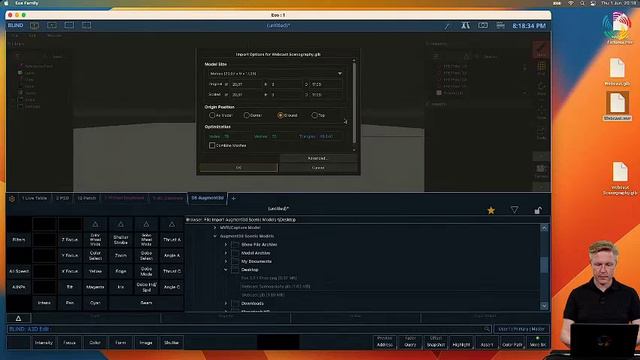
Task: Select the Ground origin radio button
Action: click(280, 116)
